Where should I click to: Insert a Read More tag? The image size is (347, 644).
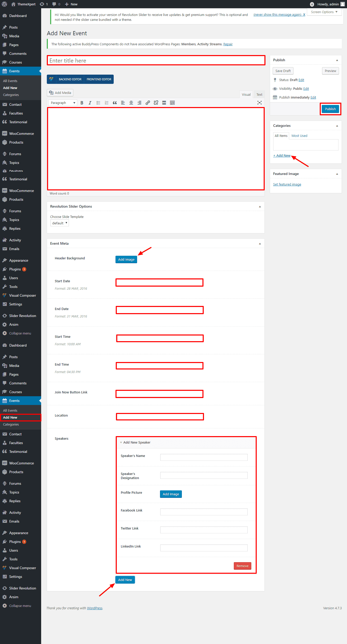[164, 103]
